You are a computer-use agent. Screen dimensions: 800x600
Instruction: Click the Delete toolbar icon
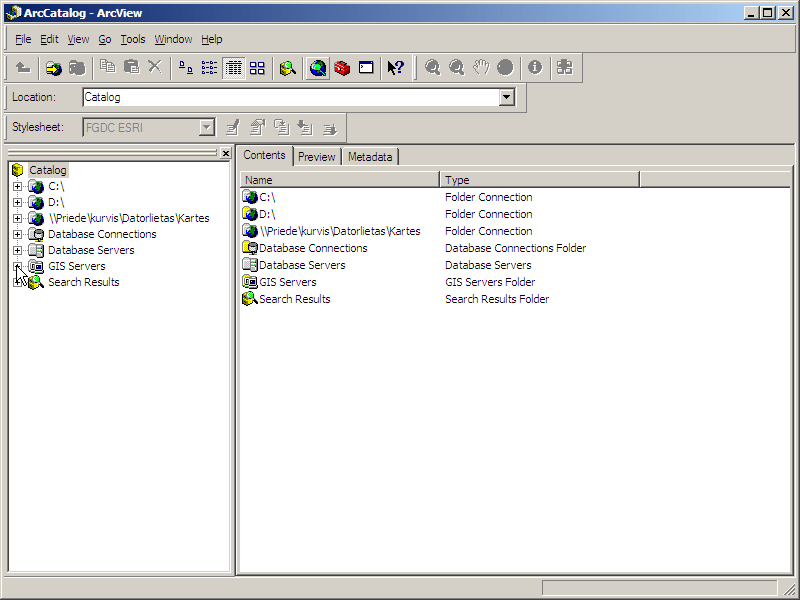pyautogui.click(x=155, y=67)
